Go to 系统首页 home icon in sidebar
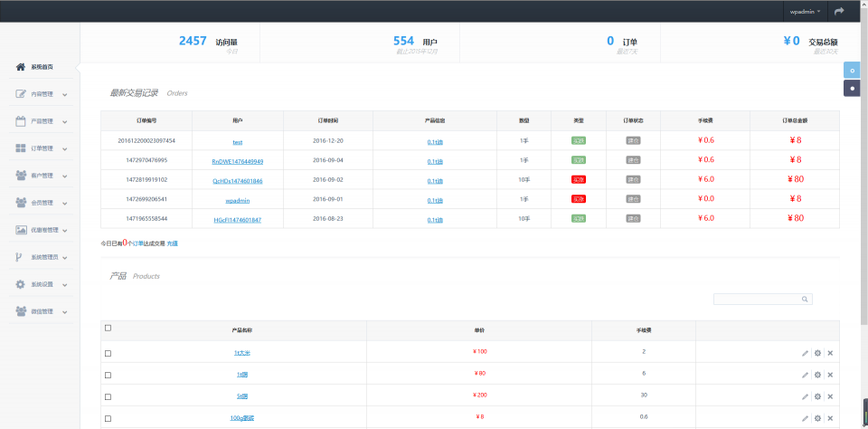Screen dimensions: 868x429 [x=21, y=67]
